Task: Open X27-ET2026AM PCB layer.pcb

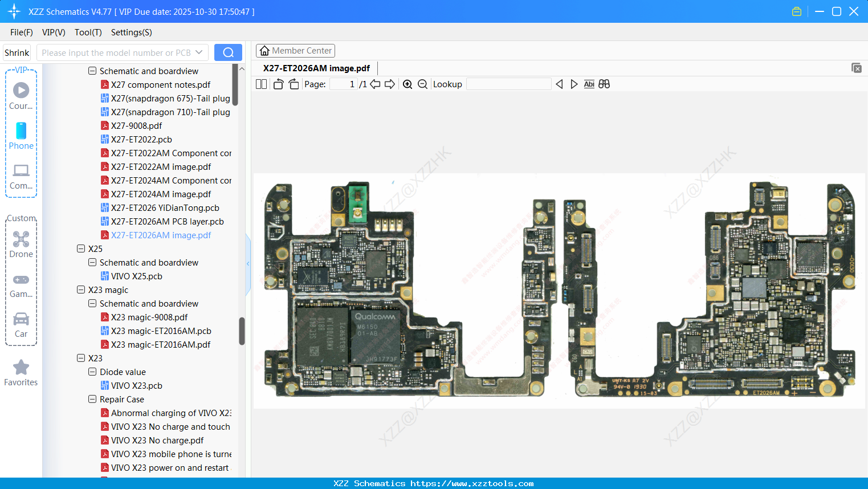Action: [x=168, y=222]
